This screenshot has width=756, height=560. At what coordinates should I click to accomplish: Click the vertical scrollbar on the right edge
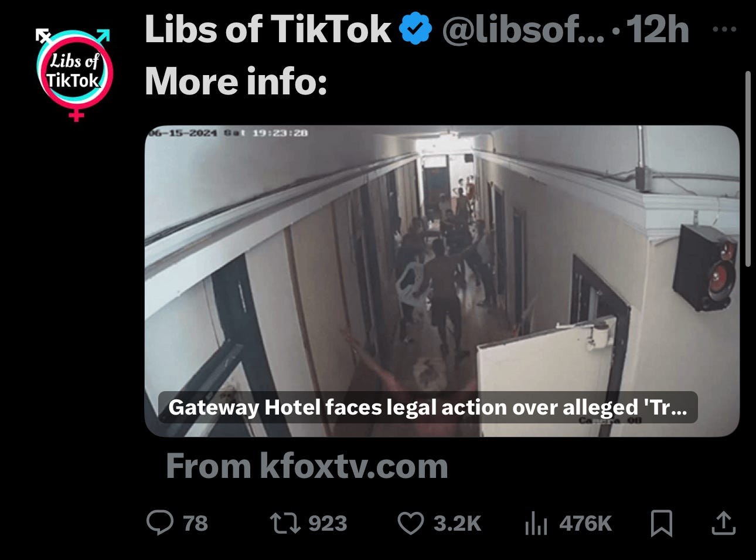[747, 169]
